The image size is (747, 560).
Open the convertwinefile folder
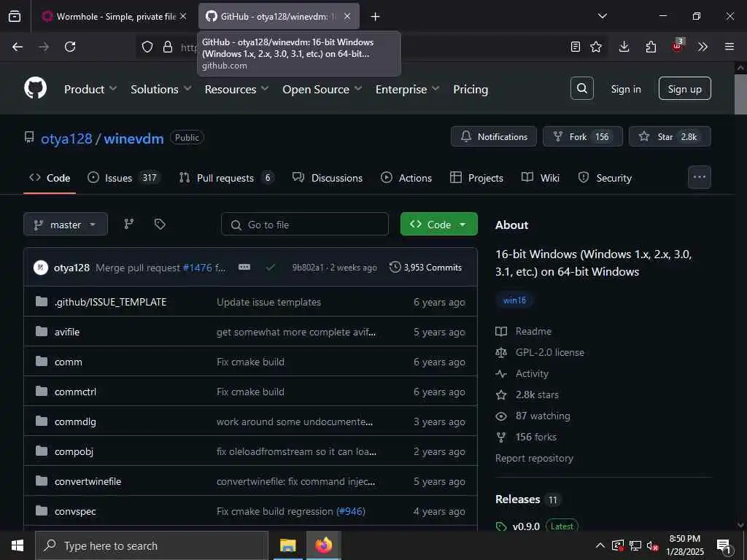(88, 481)
